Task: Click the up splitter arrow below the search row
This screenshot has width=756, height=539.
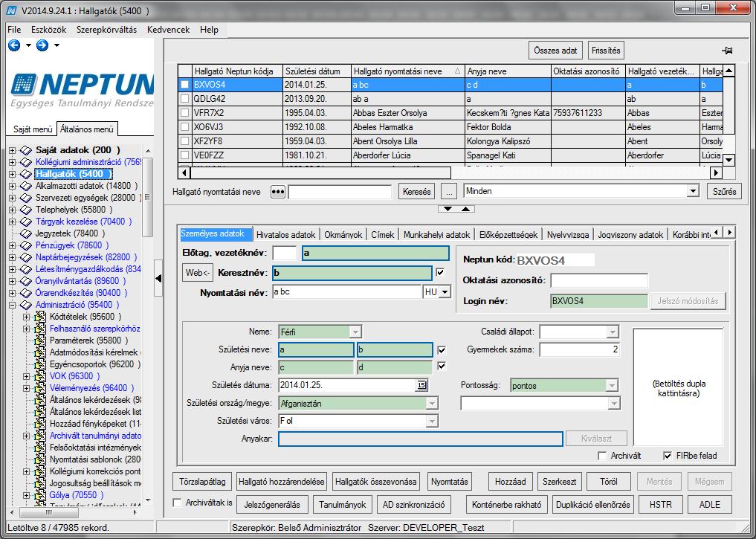Action: click(x=466, y=209)
